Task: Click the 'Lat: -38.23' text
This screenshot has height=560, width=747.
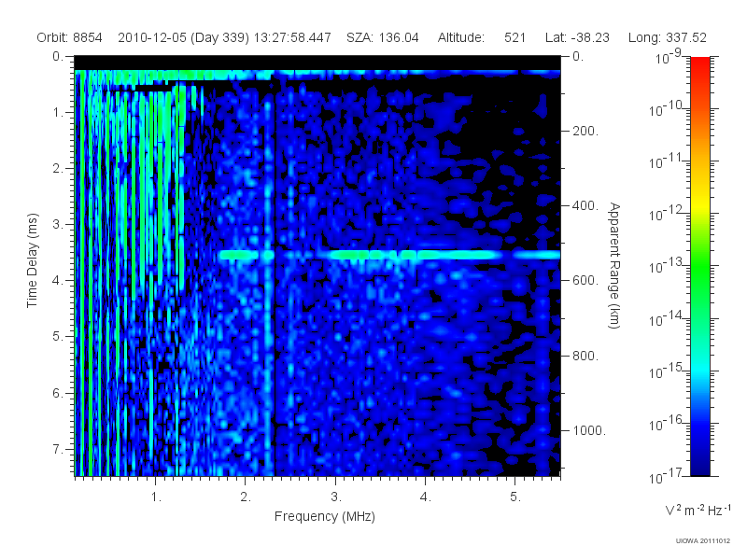Action: (577, 37)
